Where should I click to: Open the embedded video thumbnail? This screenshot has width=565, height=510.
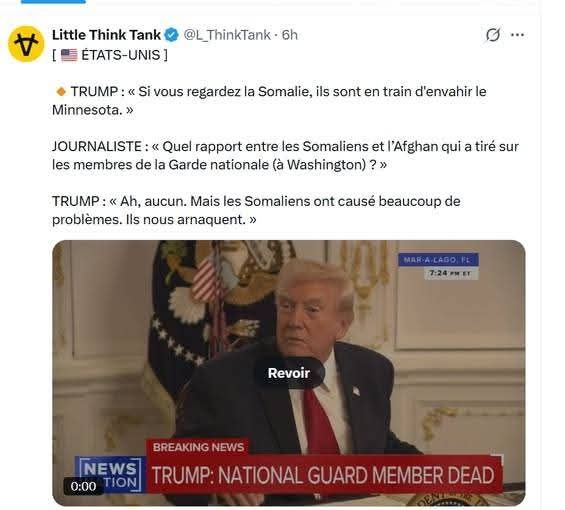click(x=289, y=373)
